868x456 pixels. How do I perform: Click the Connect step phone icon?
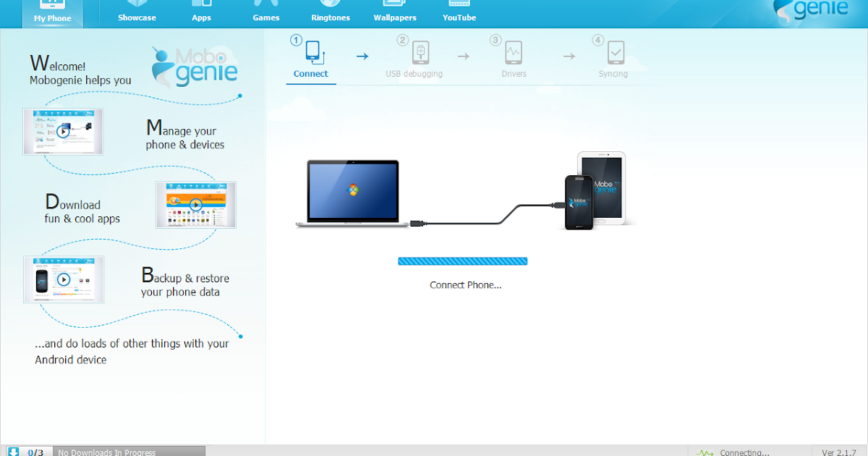314,51
